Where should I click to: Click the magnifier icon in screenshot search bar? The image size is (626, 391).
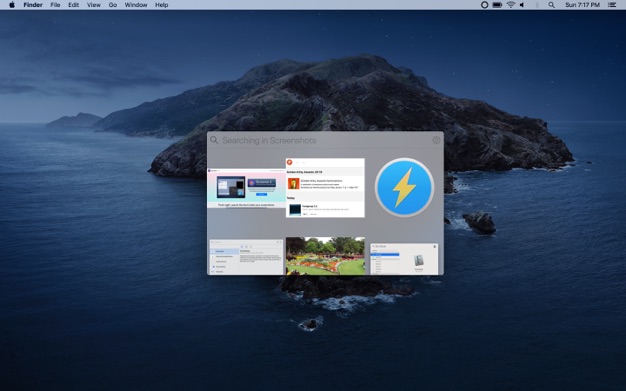pyautogui.click(x=214, y=140)
